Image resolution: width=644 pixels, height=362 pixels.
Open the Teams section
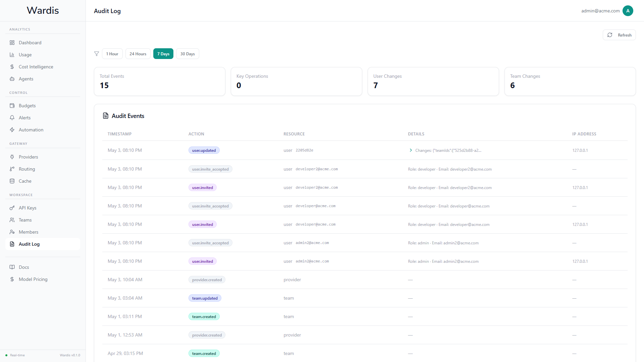click(43, 220)
